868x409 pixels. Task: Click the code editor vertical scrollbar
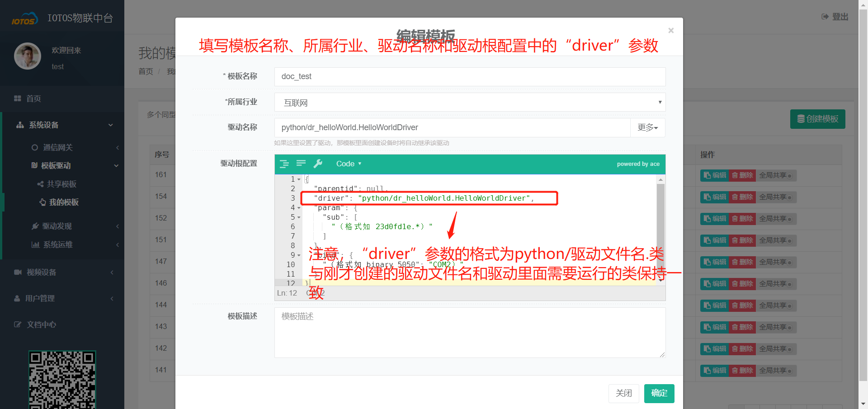point(660,226)
